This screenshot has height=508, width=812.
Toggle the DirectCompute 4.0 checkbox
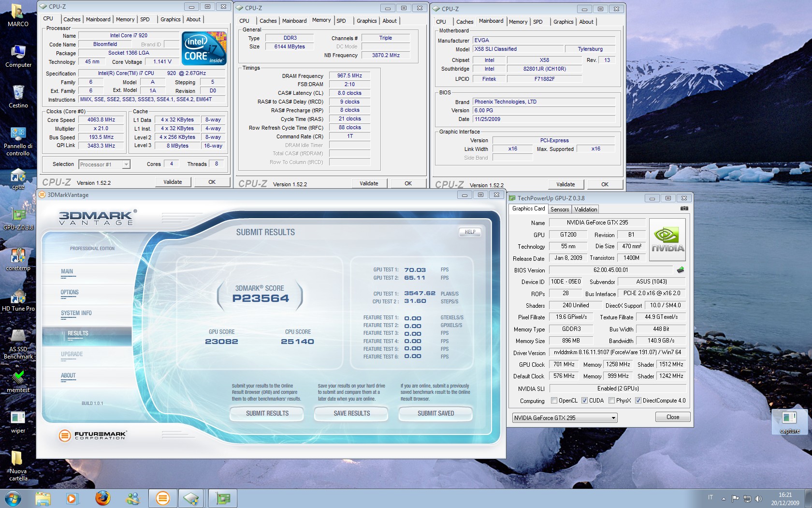tap(638, 401)
